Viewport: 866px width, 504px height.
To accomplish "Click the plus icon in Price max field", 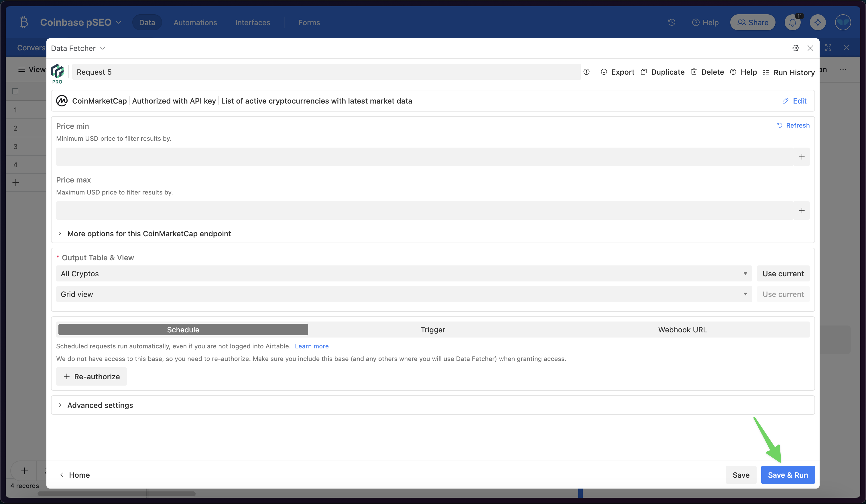I will tap(801, 211).
